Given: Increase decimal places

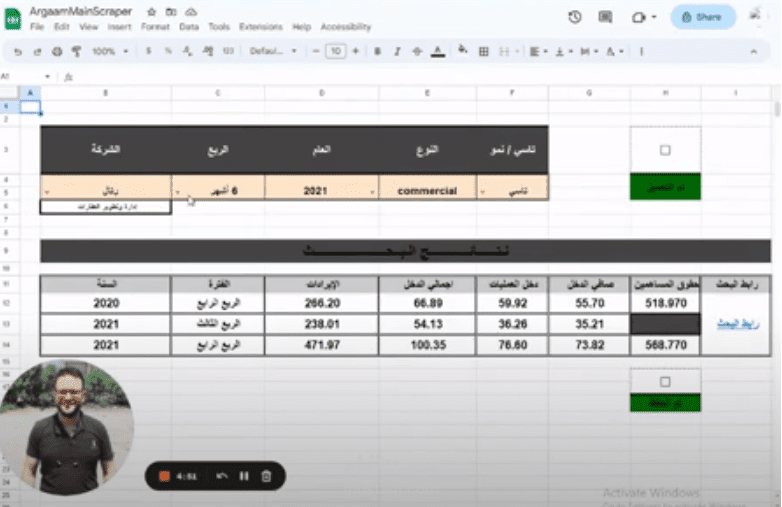Looking at the screenshot, I should (208, 51).
